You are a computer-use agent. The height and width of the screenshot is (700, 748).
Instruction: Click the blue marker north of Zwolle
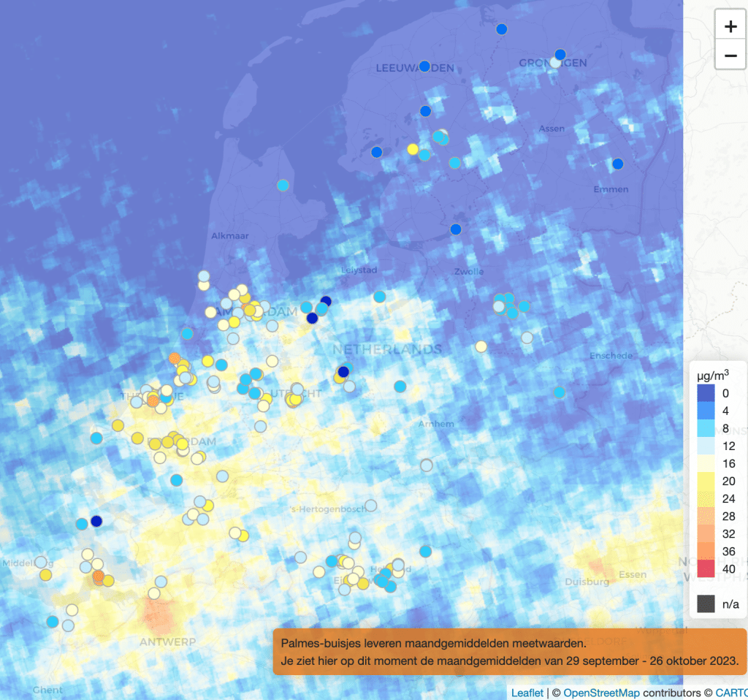(456, 229)
